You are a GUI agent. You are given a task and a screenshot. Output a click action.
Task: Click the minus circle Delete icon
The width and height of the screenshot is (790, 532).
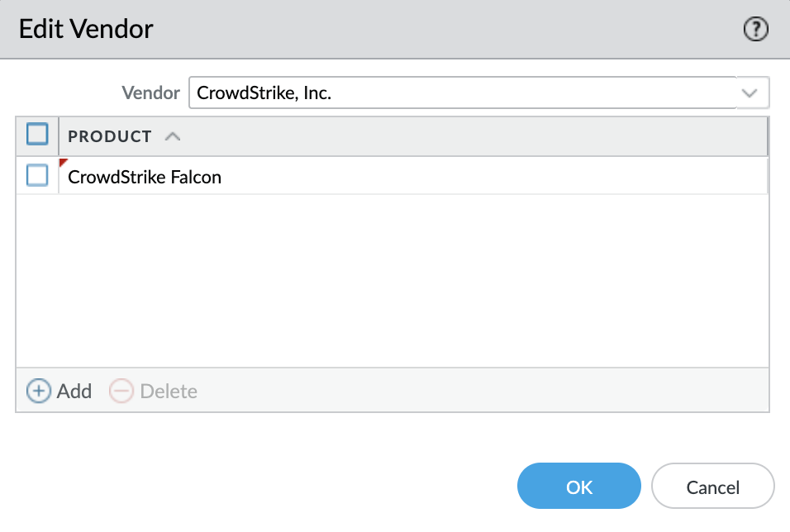(121, 391)
